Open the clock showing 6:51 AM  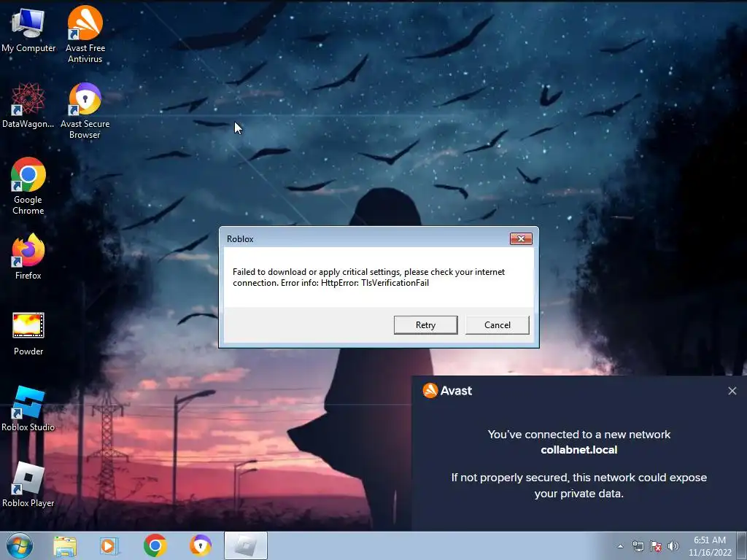[710, 546]
